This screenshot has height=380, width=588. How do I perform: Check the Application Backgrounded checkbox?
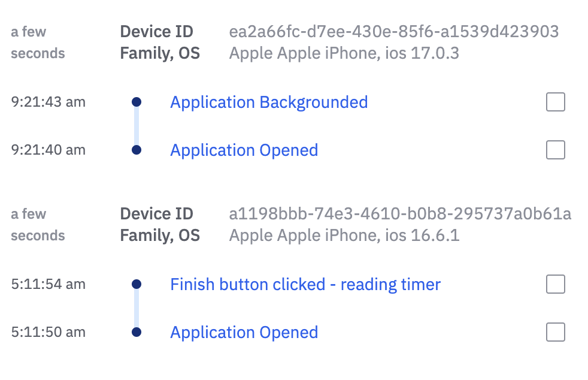pyautogui.click(x=556, y=102)
